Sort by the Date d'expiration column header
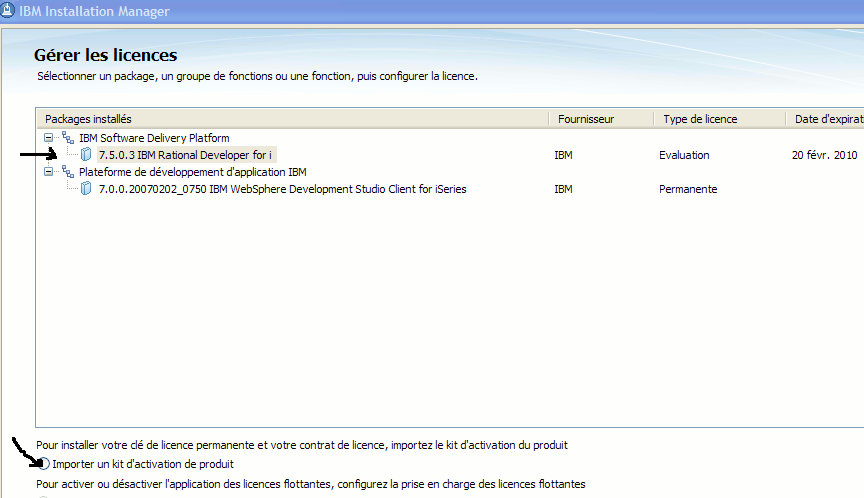Screen dimensions: 864x498 [x=825, y=119]
